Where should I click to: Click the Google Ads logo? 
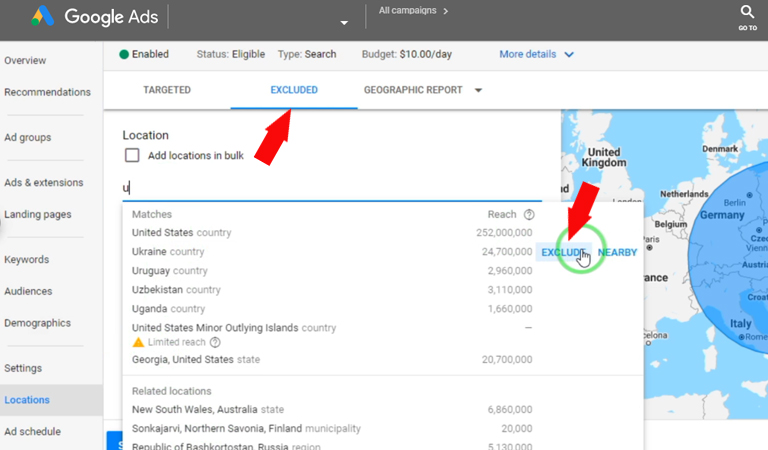click(x=95, y=17)
